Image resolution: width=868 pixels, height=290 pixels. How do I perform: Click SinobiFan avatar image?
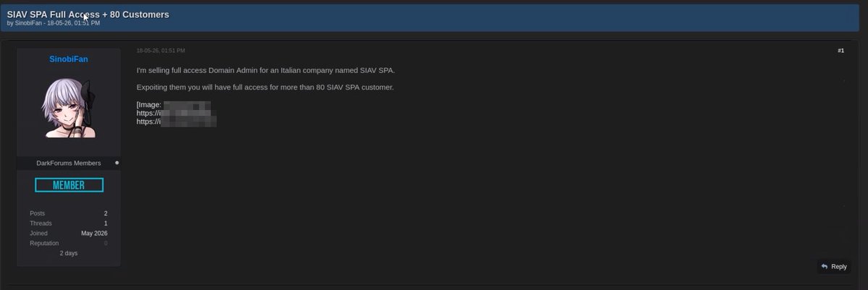69,107
